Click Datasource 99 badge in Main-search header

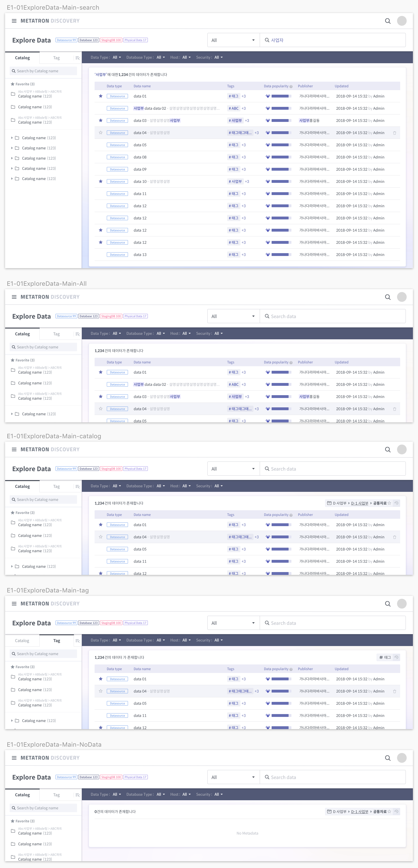[66, 40]
